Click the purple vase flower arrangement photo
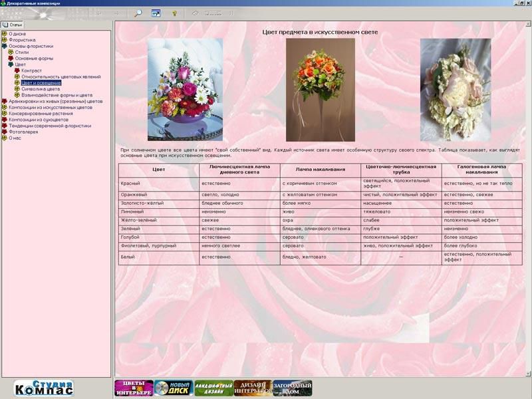This screenshot has width=532, height=399. pos(181,89)
